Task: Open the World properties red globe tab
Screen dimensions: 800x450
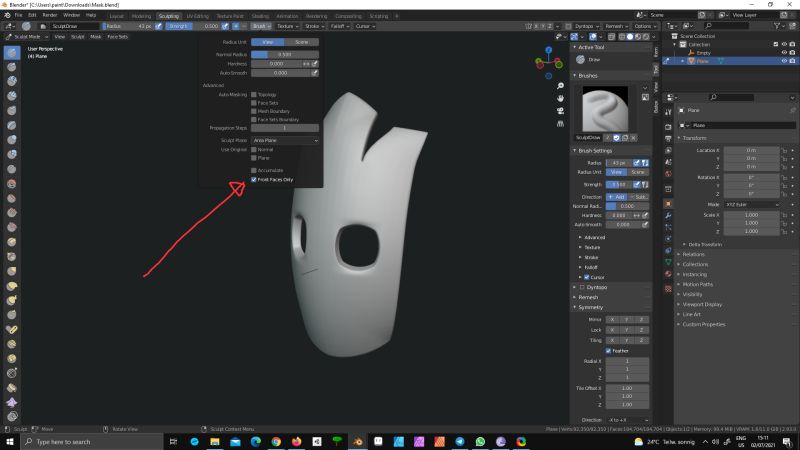Action: click(668, 174)
